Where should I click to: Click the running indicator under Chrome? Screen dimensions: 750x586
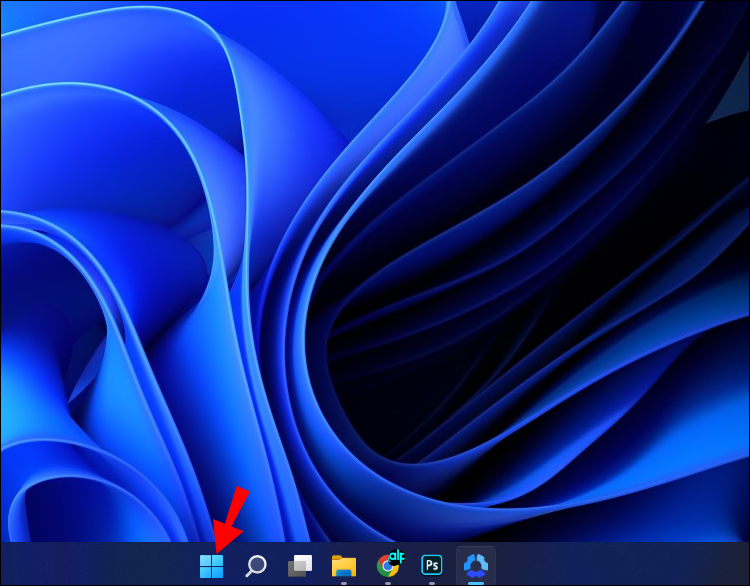[388, 582]
